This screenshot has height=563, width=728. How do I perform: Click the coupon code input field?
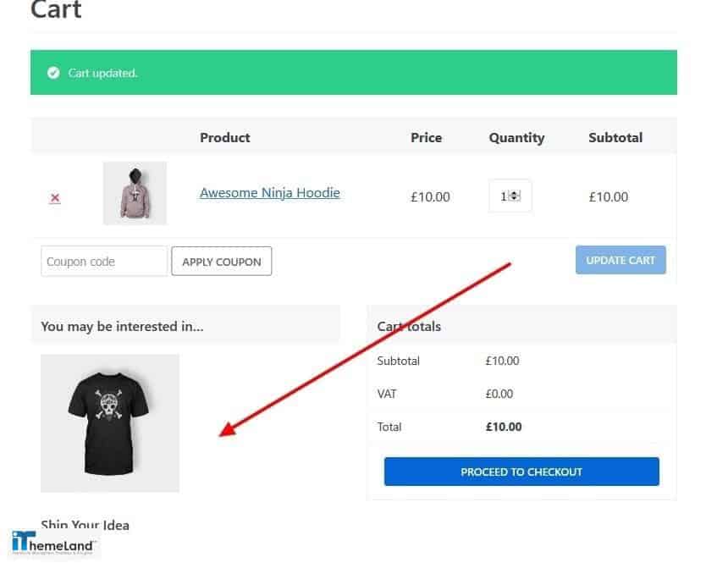[x=103, y=261]
